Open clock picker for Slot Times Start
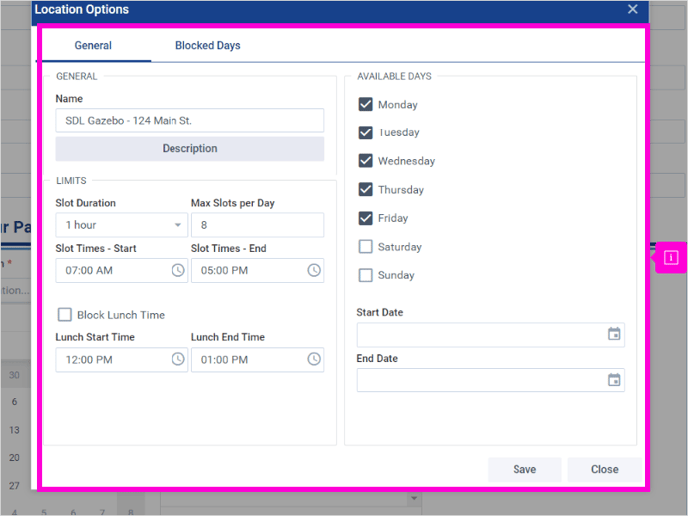The height and width of the screenshot is (516, 688). 178,270
